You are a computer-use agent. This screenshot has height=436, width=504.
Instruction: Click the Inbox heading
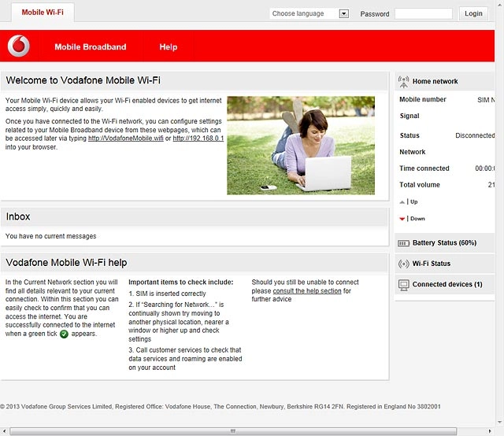18,217
